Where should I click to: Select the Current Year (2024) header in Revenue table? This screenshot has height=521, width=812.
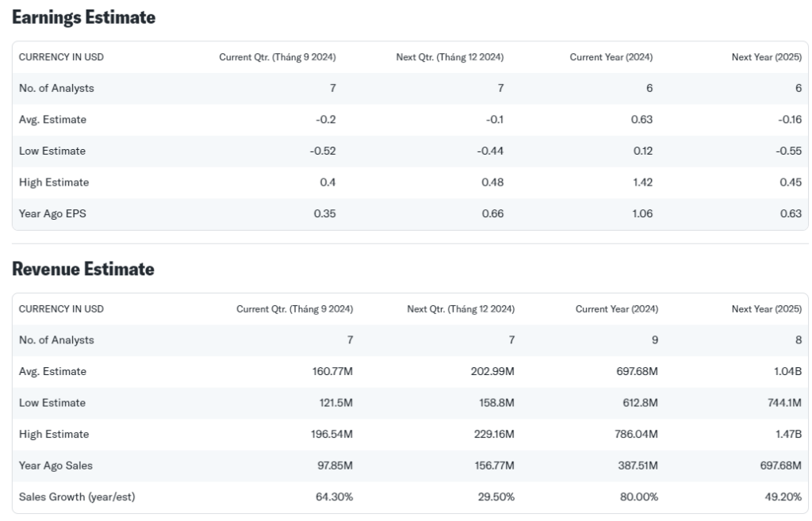point(617,309)
